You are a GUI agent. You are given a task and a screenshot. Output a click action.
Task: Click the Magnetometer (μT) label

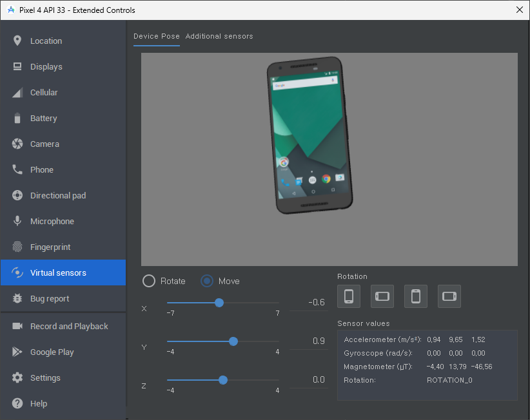[378, 367]
